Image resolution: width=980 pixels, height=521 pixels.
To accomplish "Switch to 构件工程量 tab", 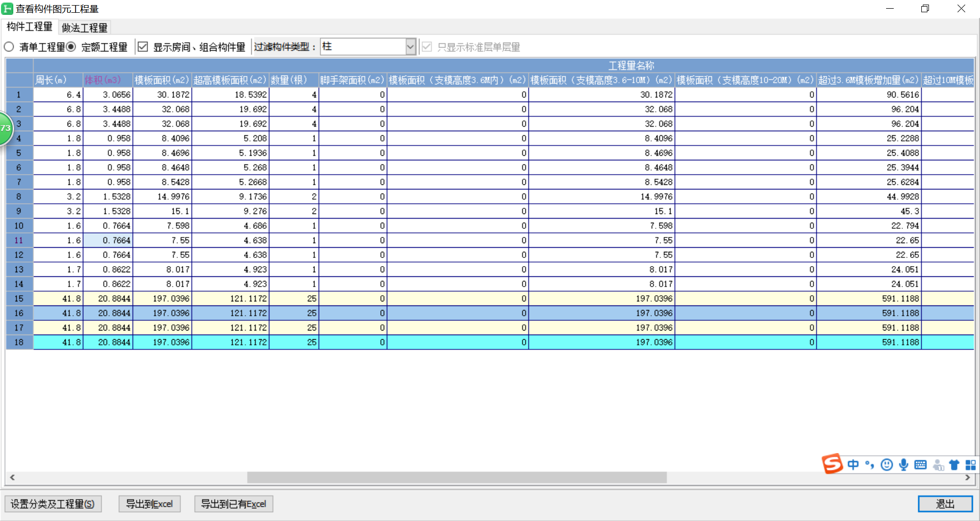I will (x=30, y=27).
